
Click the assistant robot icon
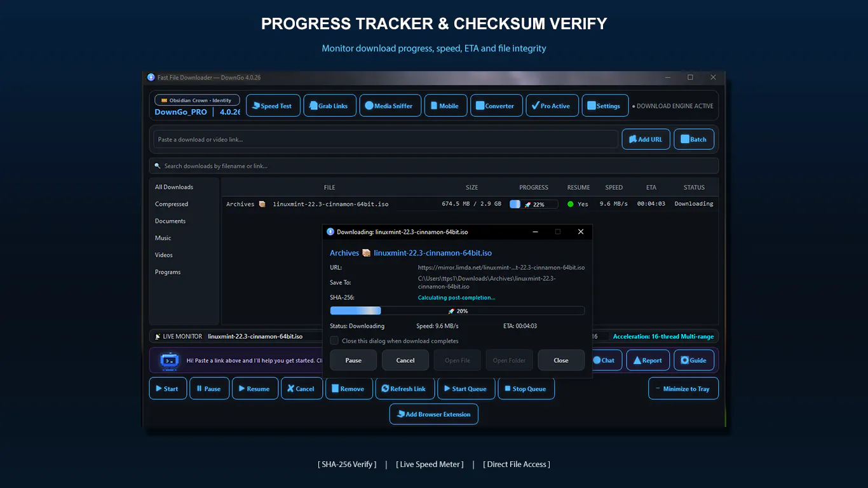(x=169, y=360)
